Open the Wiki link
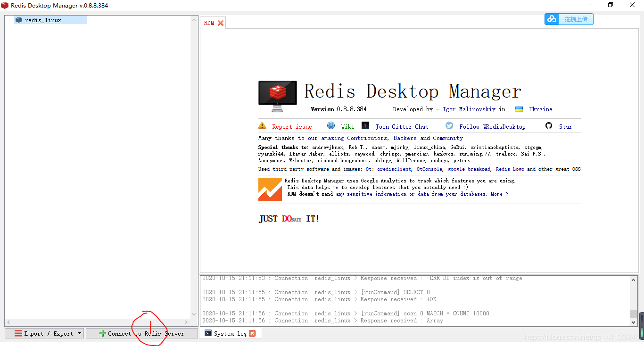644x346 pixels. [347, 126]
